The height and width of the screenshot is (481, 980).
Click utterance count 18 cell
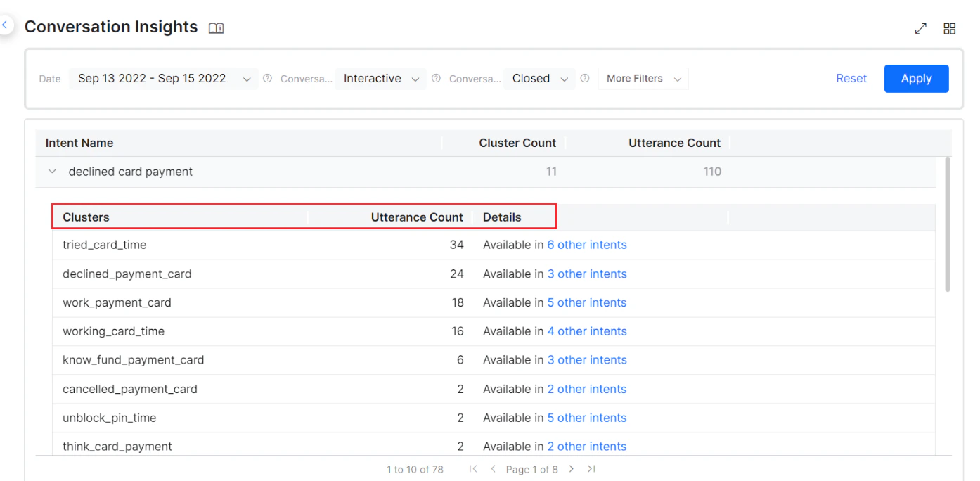pos(458,303)
